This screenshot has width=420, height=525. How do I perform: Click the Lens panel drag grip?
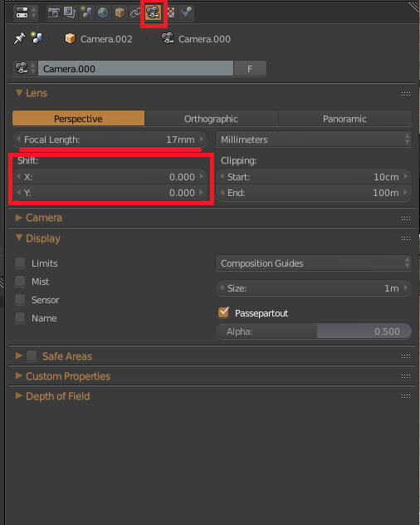tap(406, 94)
